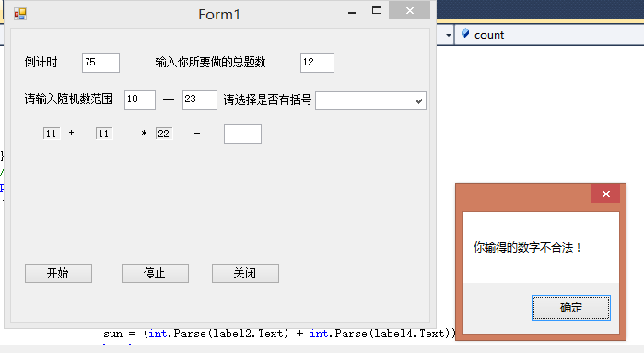Image resolution: width=644 pixels, height=353 pixels.
Task: Expand the dropdown arrow left of count
Action: [448, 35]
